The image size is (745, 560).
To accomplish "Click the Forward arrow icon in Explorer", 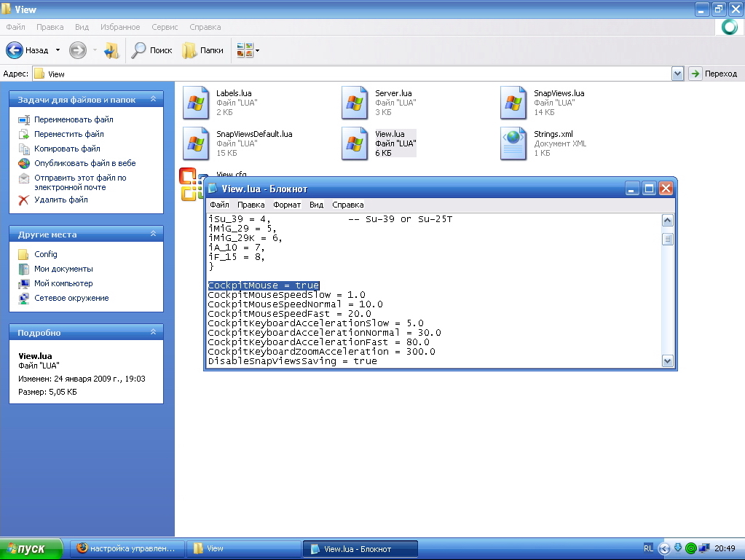I will coord(78,50).
